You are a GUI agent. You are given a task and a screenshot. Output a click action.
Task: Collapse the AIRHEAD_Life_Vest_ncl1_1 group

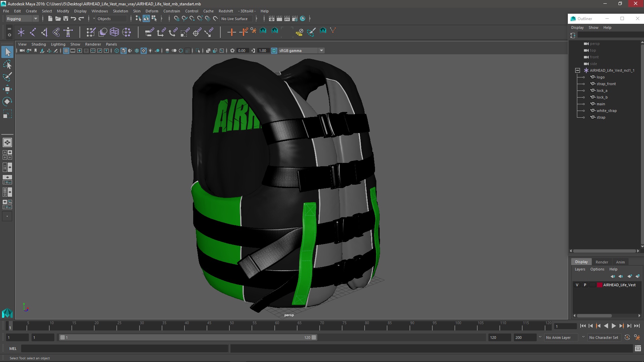pyautogui.click(x=577, y=70)
